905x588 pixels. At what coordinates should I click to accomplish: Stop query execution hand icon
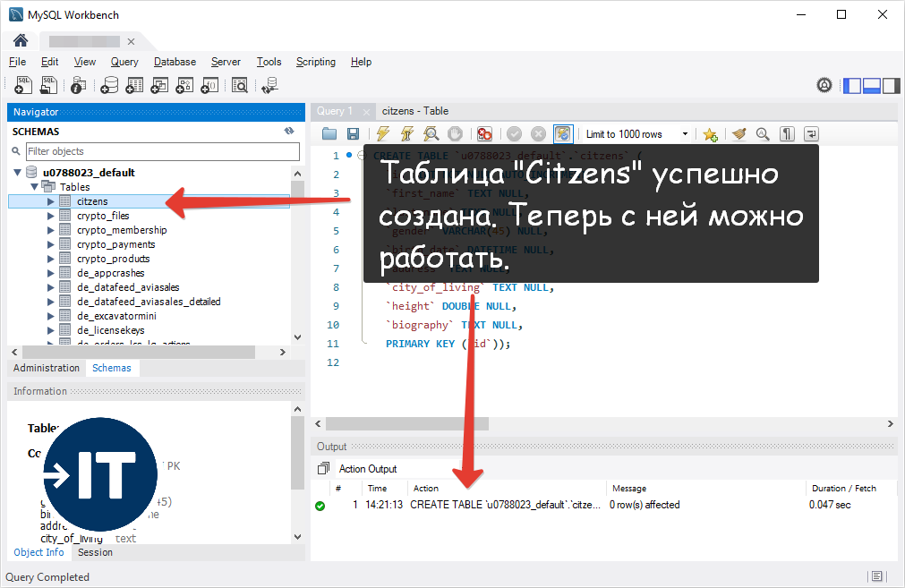click(x=456, y=134)
